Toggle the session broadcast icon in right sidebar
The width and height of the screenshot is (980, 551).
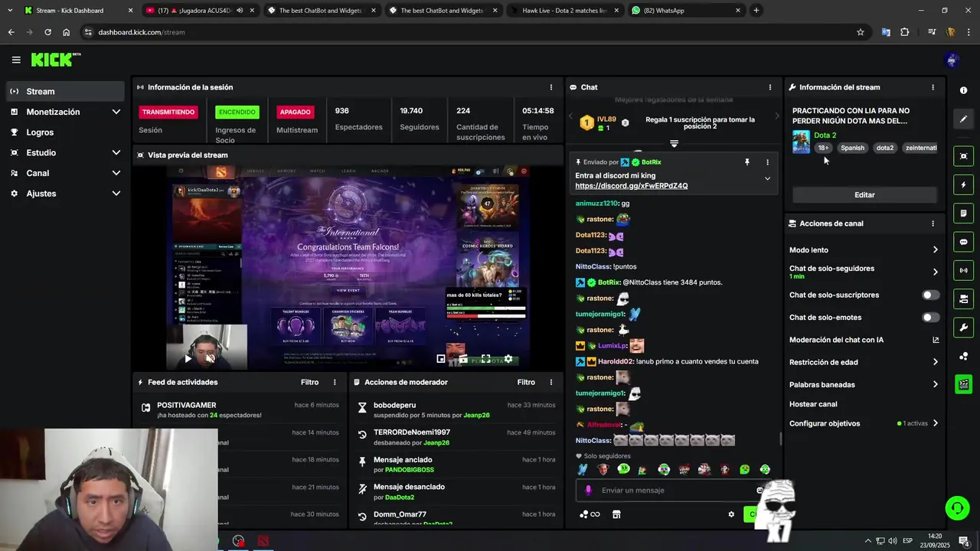(x=963, y=270)
